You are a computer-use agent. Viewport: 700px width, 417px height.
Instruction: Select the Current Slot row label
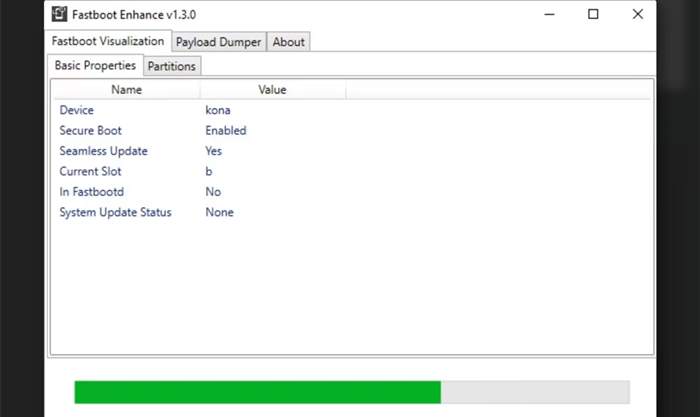(x=91, y=171)
